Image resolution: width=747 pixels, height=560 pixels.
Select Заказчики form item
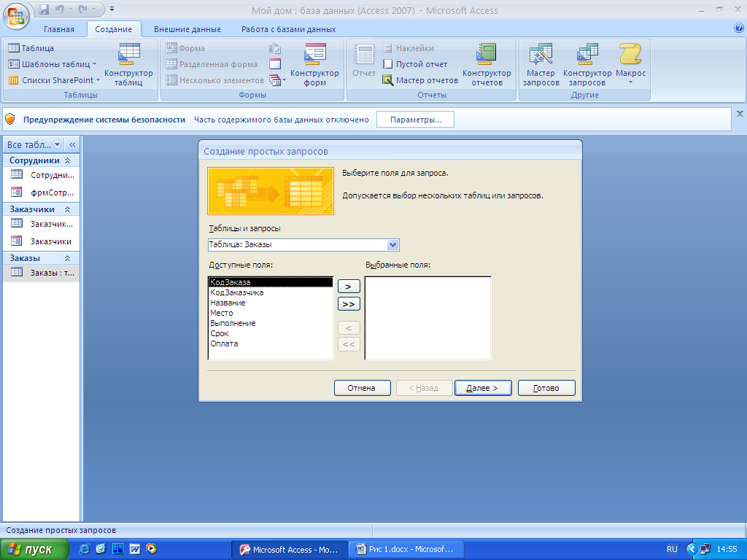42,241
